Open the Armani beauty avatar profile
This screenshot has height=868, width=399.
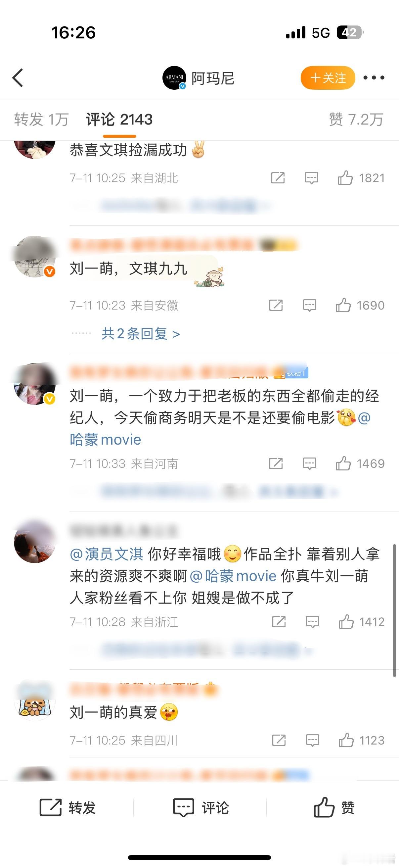(x=174, y=78)
